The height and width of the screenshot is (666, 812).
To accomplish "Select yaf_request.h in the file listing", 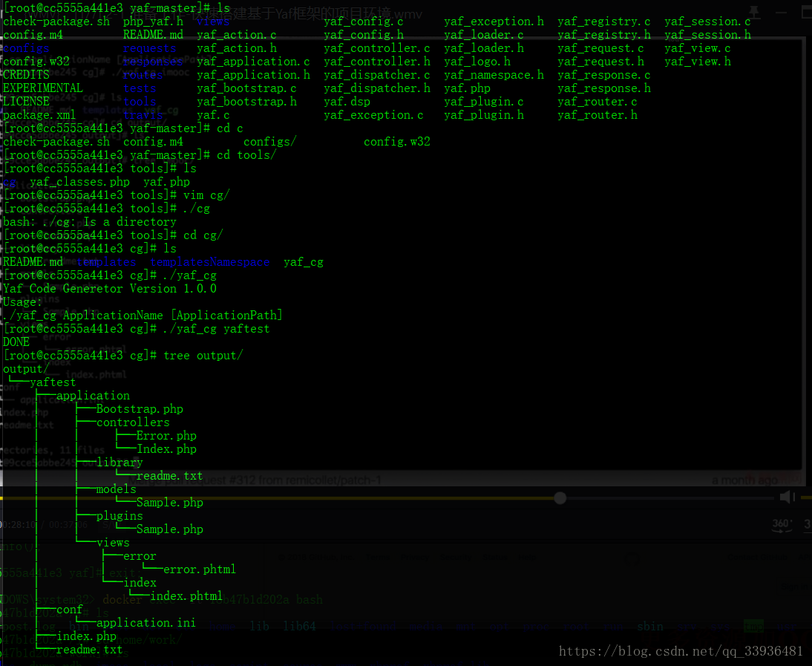I will pos(600,62).
